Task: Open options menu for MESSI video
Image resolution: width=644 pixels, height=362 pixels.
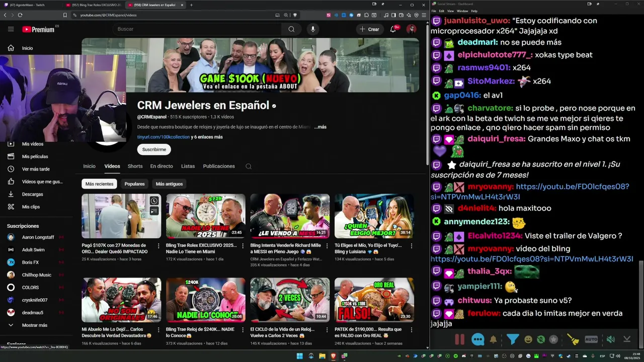Action: [x=327, y=246]
